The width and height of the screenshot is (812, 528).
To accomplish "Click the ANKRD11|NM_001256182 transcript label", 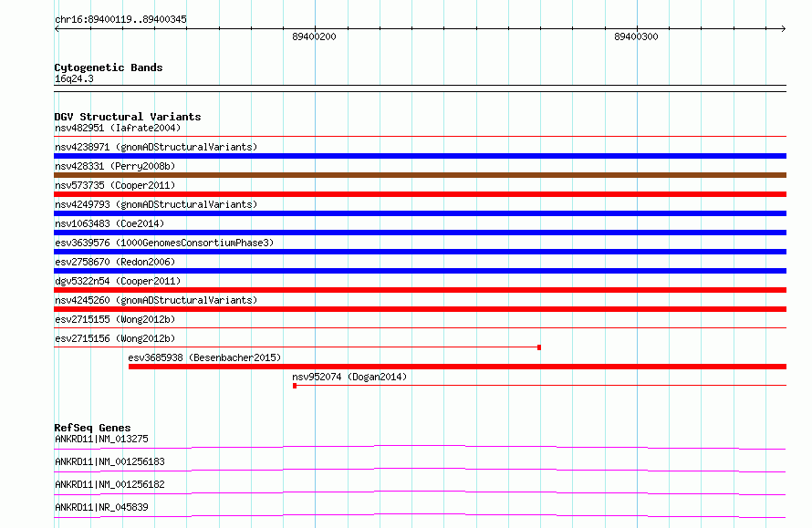I will point(109,484).
